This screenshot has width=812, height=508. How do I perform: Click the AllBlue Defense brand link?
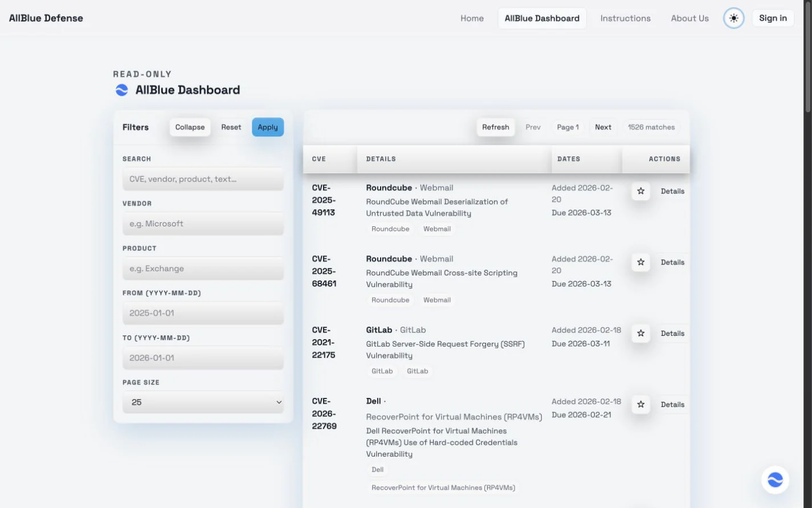pos(46,18)
